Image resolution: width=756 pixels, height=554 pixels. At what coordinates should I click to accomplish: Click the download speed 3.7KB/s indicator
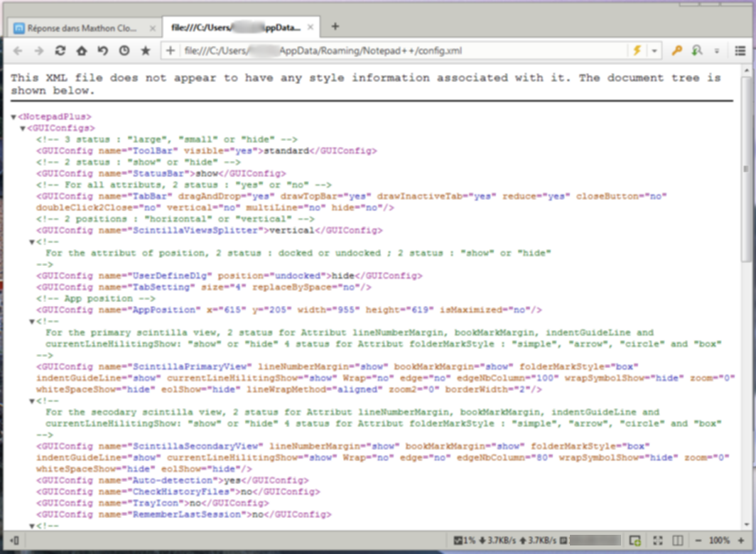coord(497,541)
